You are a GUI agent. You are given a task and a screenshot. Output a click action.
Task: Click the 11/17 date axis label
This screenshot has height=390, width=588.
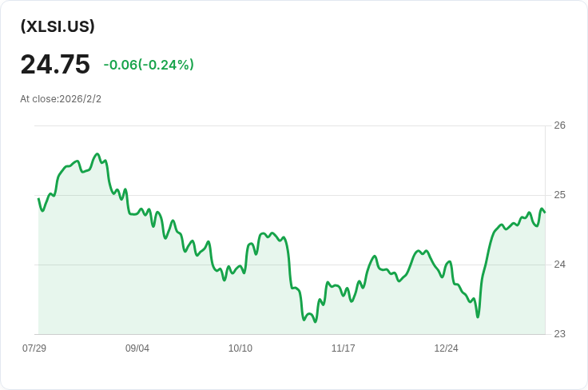point(343,348)
